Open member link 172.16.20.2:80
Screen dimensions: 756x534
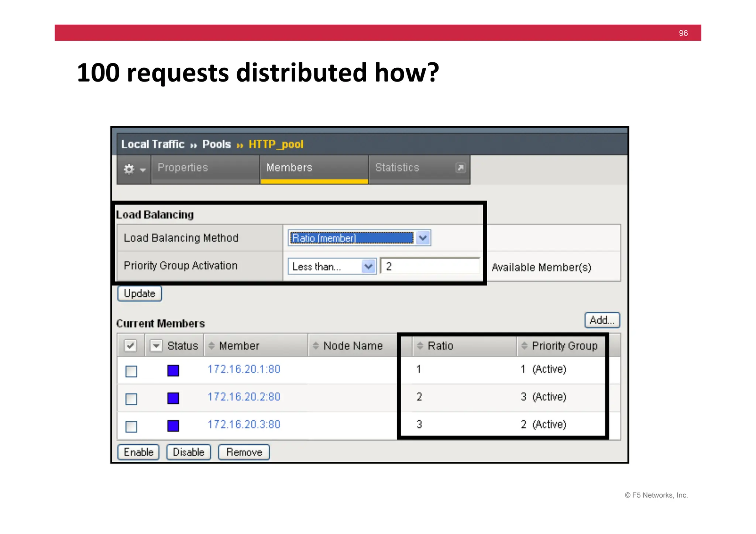[x=244, y=397]
